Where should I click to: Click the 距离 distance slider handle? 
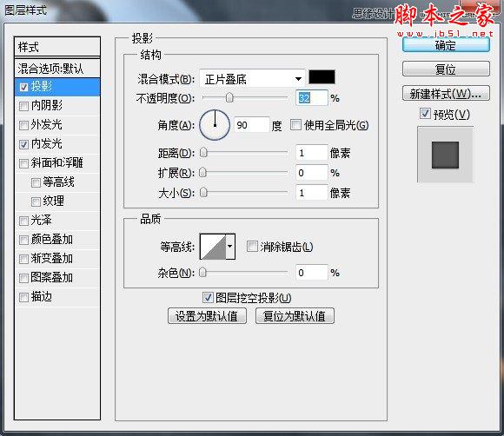(x=203, y=152)
